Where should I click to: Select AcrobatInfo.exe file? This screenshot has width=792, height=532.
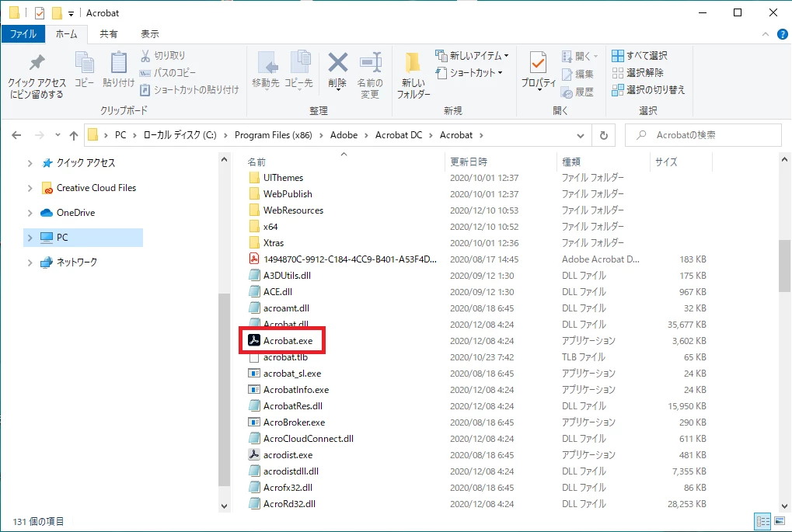pos(295,390)
